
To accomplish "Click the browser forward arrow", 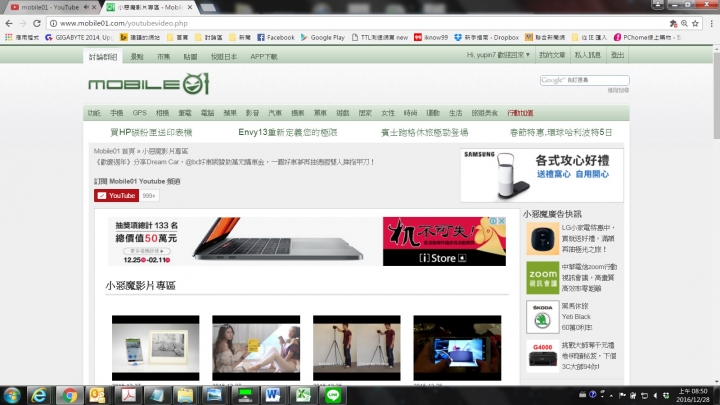I will point(23,23).
